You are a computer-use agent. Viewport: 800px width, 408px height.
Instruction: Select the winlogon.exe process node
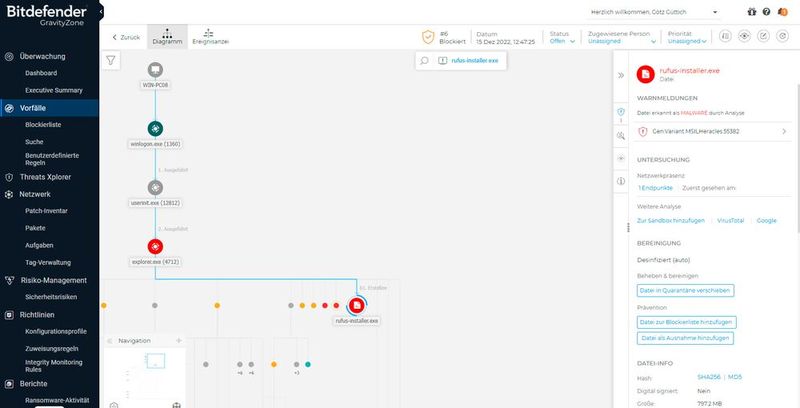[x=155, y=129]
